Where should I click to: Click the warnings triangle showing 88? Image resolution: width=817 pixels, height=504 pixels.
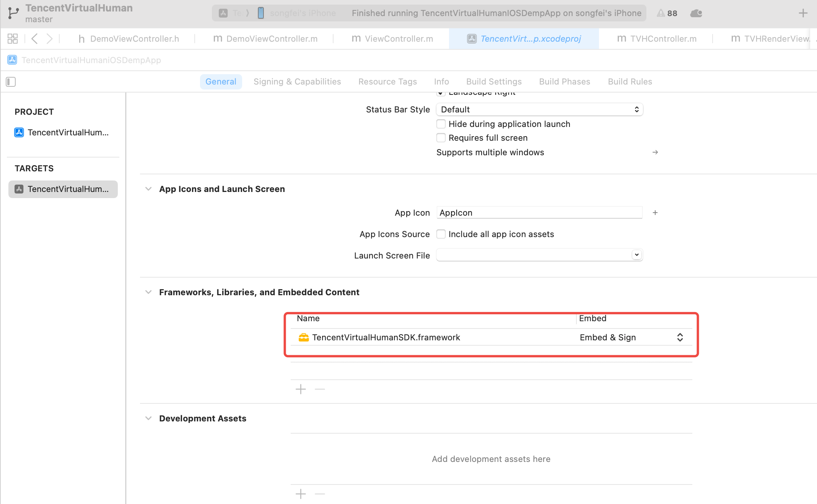click(x=667, y=13)
